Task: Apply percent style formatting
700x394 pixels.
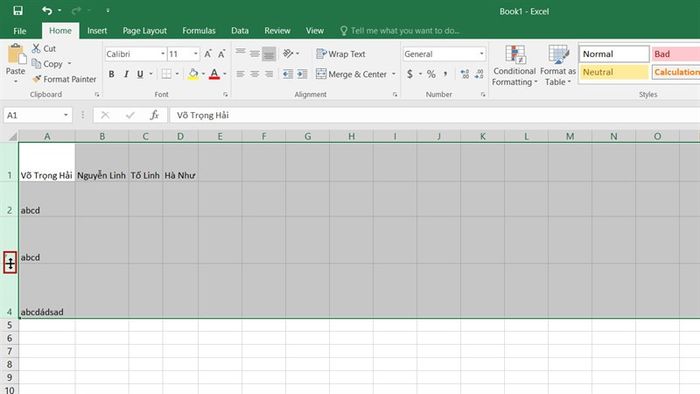Action: [431, 74]
